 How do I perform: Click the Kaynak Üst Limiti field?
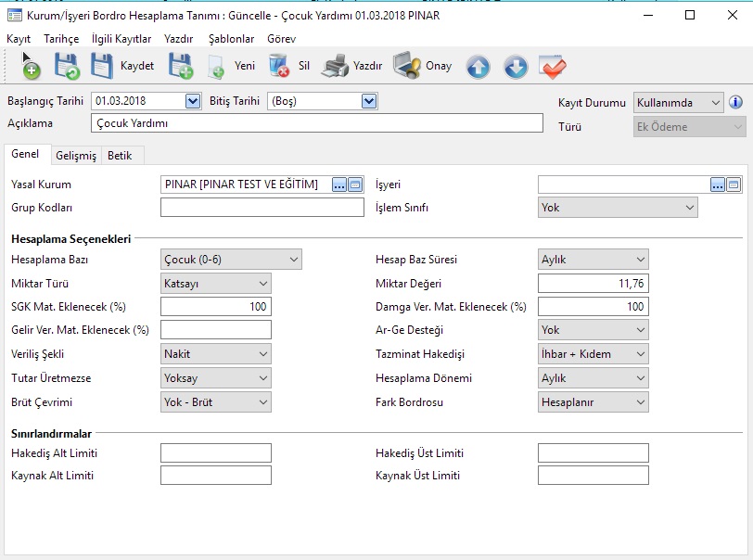click(593, 475)
